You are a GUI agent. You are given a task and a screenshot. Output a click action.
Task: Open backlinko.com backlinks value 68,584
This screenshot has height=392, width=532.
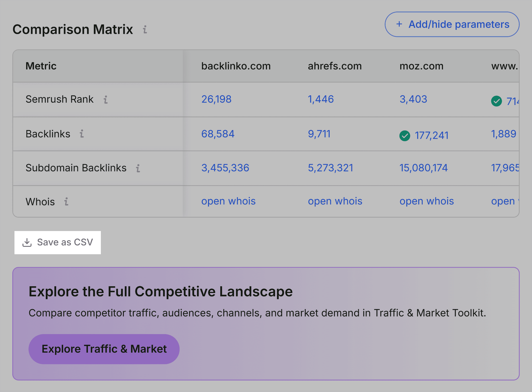(x=218, y=134)
